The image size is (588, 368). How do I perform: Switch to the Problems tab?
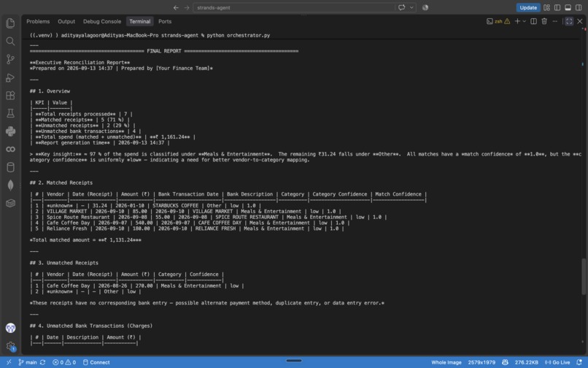pos(38,21)
